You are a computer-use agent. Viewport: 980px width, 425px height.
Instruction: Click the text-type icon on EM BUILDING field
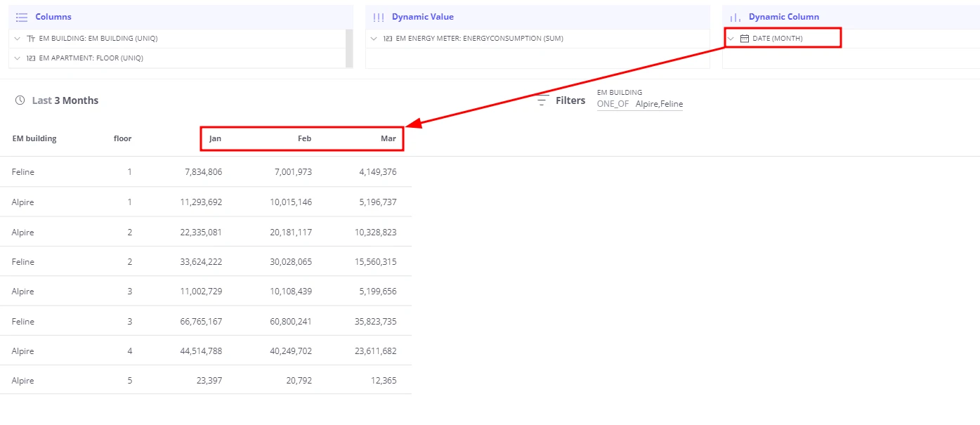coord(30,39)
